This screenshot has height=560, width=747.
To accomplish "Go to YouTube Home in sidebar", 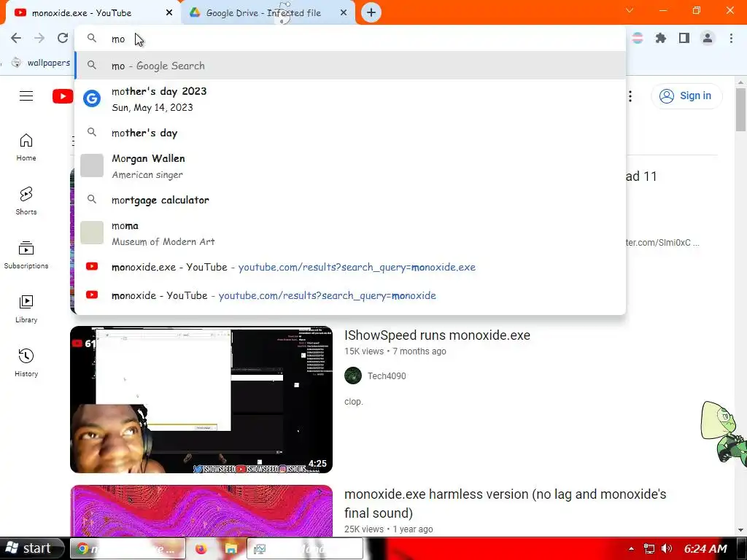I will 26,147.
